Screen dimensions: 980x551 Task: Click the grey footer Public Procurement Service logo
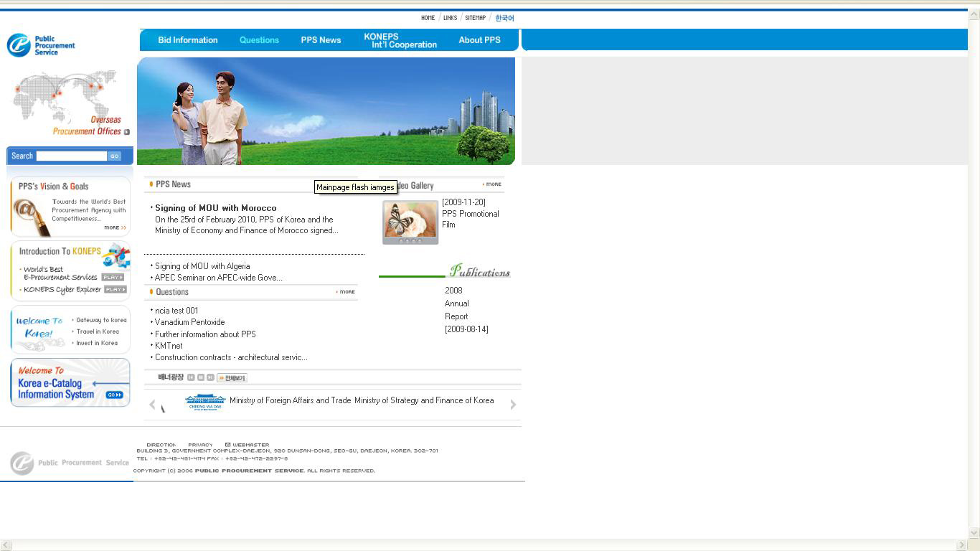coord(69,463)
